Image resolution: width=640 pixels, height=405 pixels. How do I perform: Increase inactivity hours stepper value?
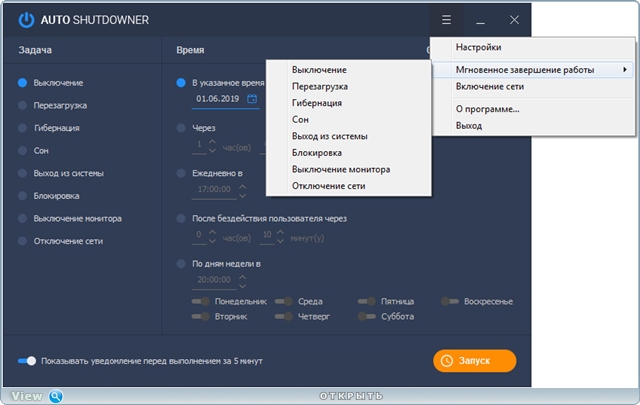point(212,232)
